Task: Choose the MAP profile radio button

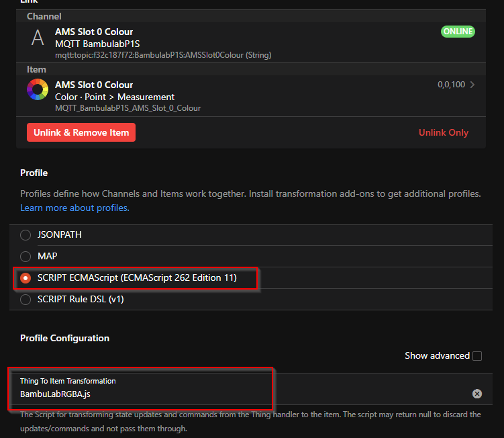Action: click(x=26, y=257)
